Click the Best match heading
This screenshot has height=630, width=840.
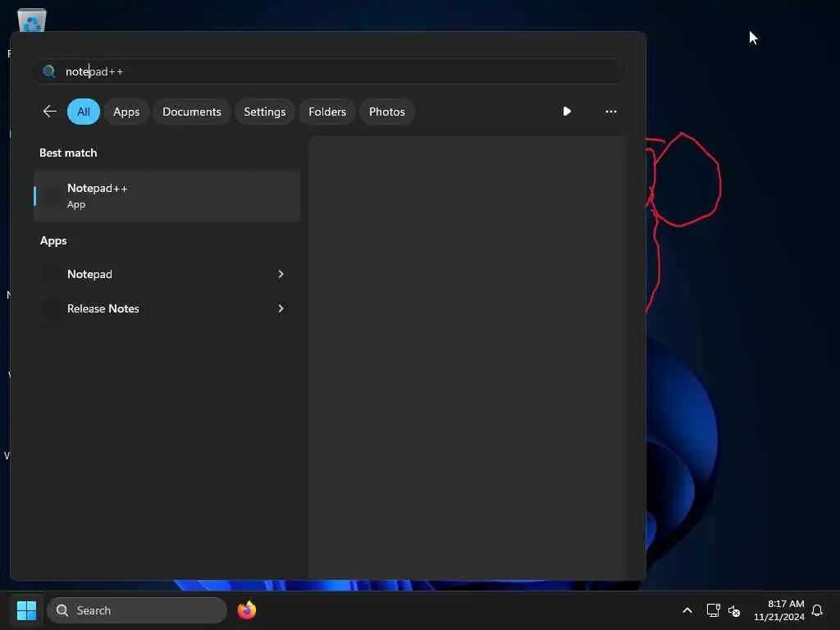[68, 153]
